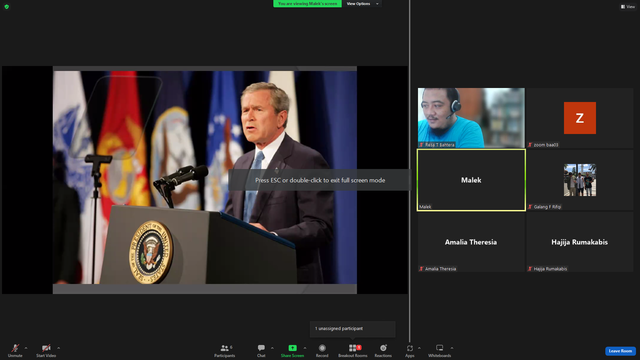Viewport: 640px width, 360px height.
Task: Open the Reactions picker
Action: (383, 350)
